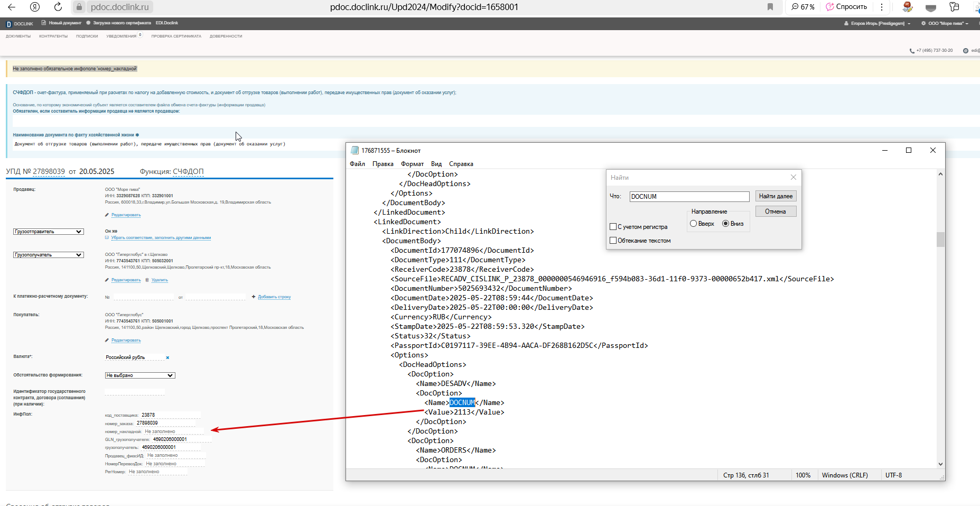Screen dimensions: 980x506
Task: Click РегНомер 'Не заполнено' field
Action: [157, 472]
